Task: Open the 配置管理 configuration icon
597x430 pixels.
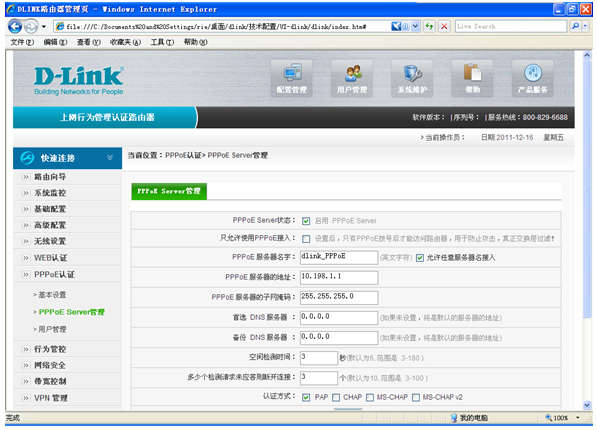Action: pos(292,78)
